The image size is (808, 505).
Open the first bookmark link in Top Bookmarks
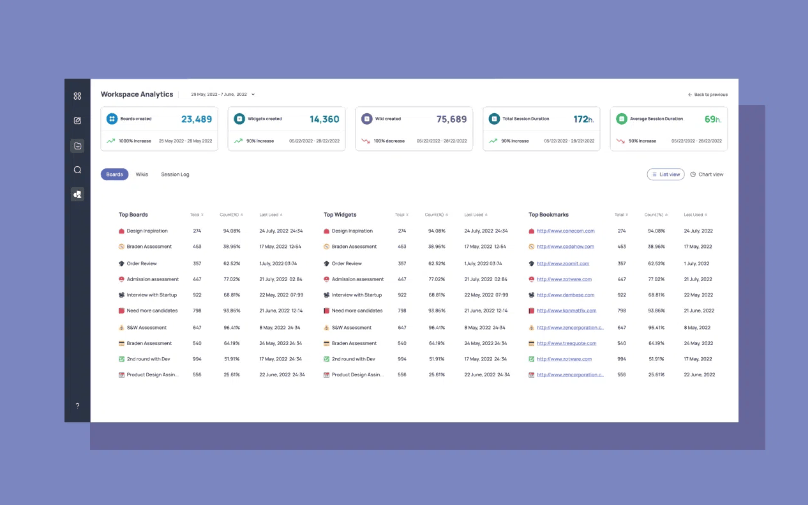565,231
